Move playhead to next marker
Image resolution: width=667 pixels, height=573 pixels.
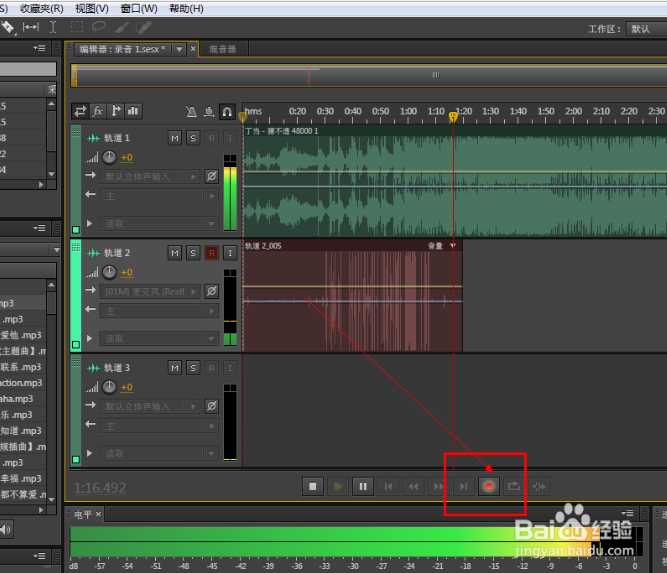(464, 486)
